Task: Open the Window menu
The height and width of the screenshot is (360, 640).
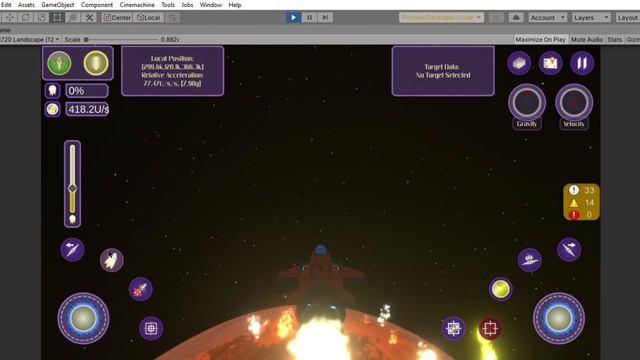Action: click(211, 5)
